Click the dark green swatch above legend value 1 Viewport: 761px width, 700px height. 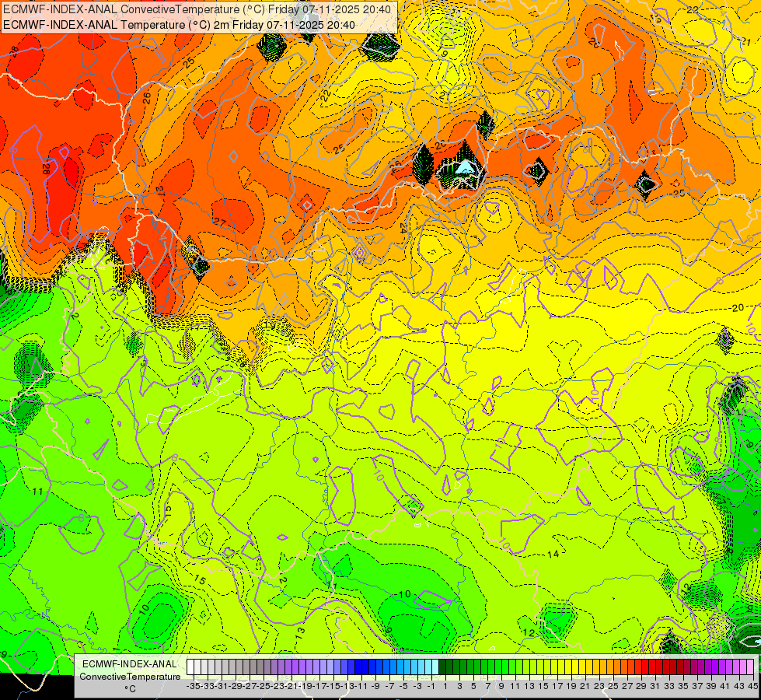442,667
